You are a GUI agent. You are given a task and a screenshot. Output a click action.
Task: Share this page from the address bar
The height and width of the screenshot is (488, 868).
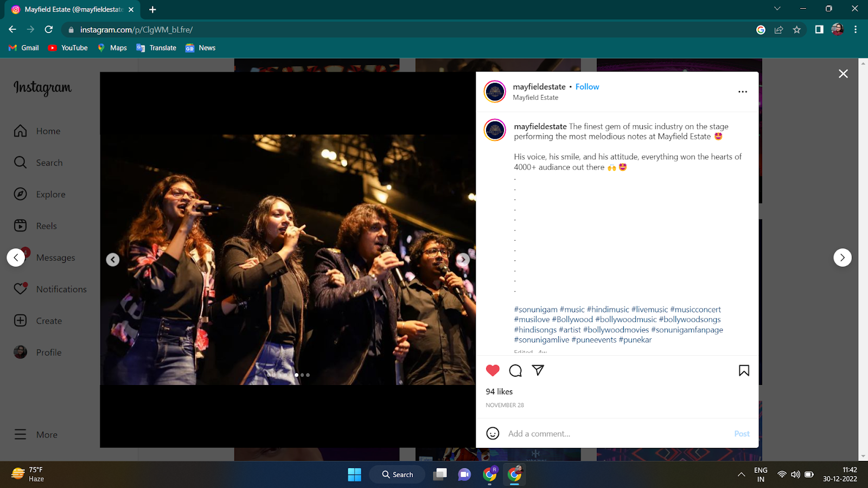pyautogui.click(x=778, y=30)
